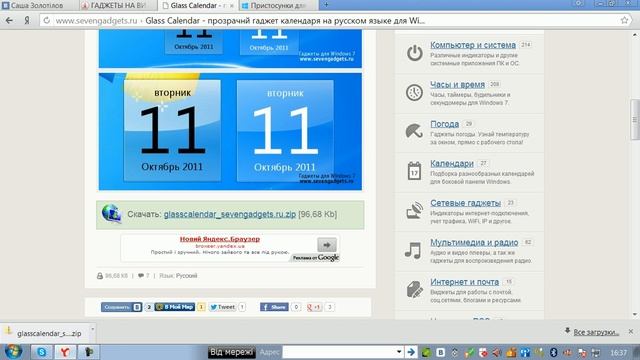Screen dimensions: 640x360
Task: Open the Windows Start orb
Action: tap(13, 351)
